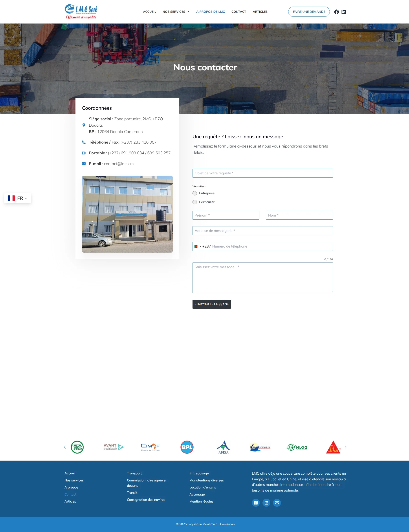Open Facebook from the header icon
Image resolution: width=409 pixels, height=532 pixels.
coord(337,11)
